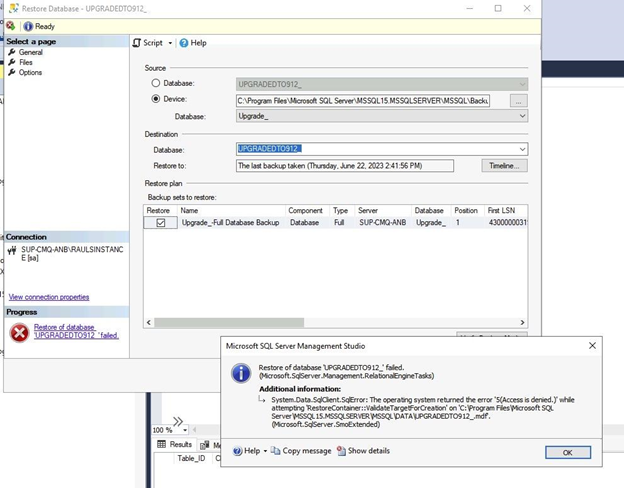The image size is (624, 488).
Task: Open Help via the question mark icon
Action: pyautogui.click(x=184, y=43)
